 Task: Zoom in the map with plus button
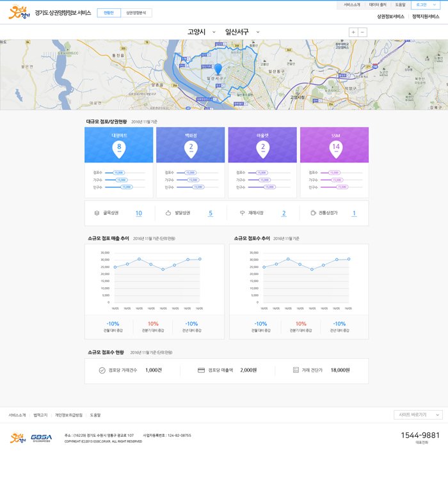pos(353,33)
